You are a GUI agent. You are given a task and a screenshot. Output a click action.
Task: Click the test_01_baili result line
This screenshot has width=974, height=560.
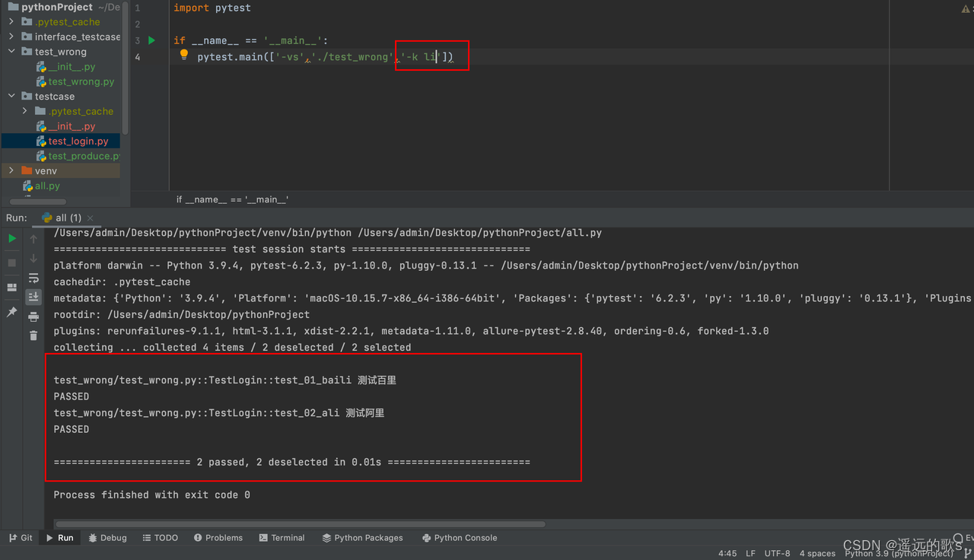tap(225, 380)
